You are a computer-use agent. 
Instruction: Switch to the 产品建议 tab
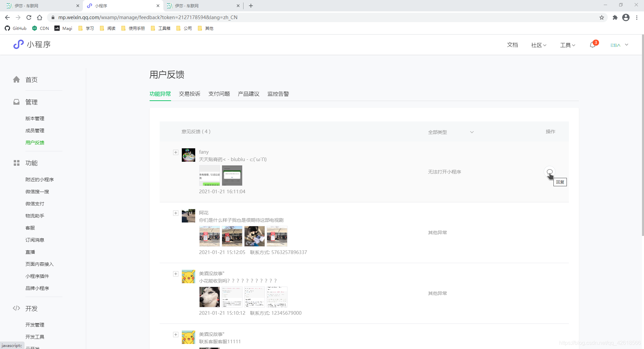click(249, 94)
